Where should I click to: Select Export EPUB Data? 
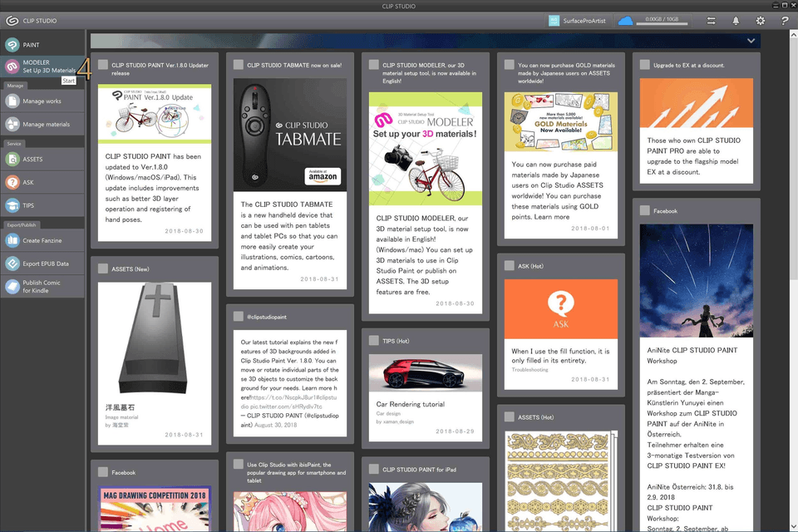click(42, 264)
